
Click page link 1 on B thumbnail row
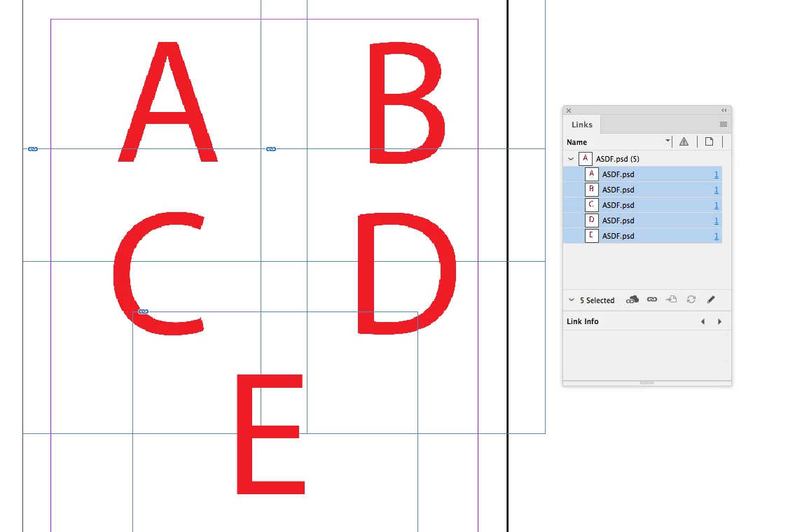(x=716, y=190)
